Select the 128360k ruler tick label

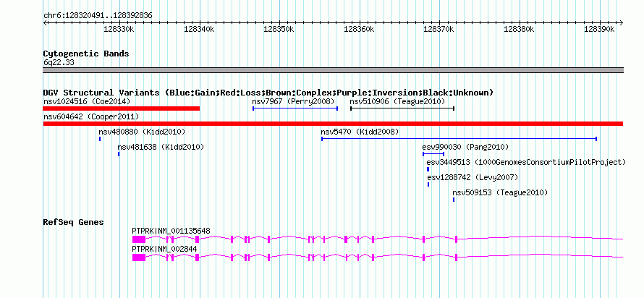(359, 29)
